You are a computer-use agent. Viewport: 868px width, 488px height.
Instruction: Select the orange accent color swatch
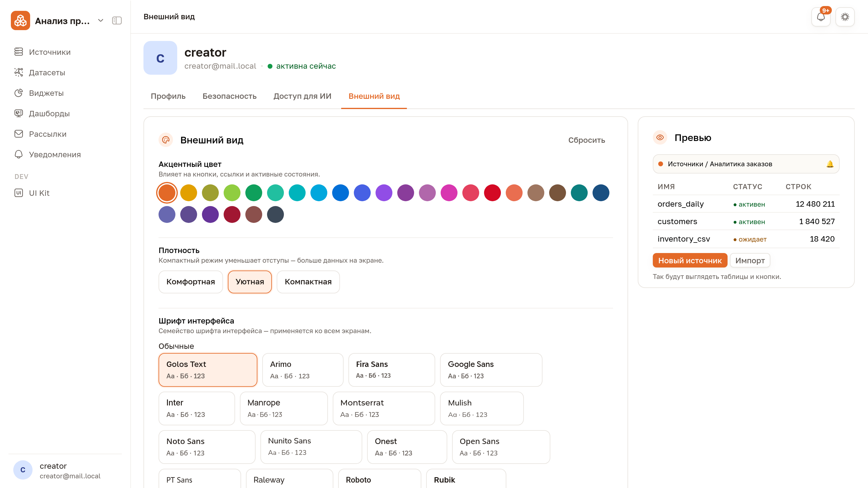(167, 193)
